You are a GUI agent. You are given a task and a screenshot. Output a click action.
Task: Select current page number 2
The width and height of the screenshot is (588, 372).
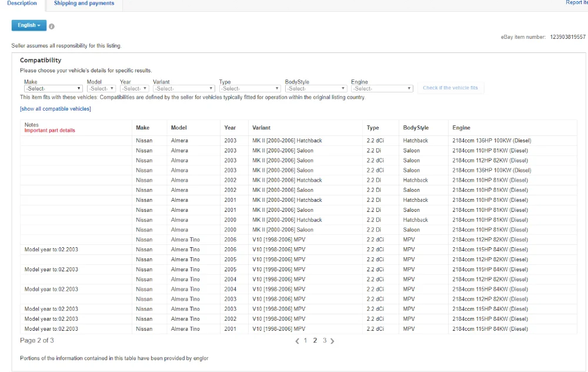pos(315,340)
